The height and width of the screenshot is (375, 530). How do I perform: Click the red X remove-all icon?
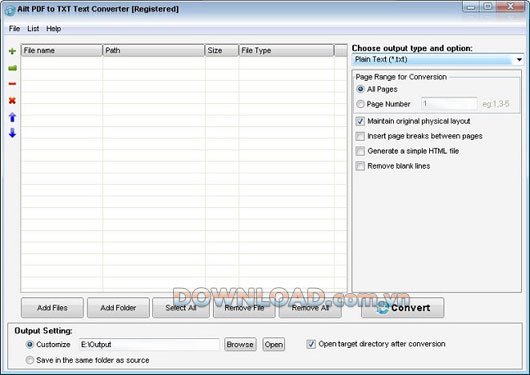[x=12, y=100]
